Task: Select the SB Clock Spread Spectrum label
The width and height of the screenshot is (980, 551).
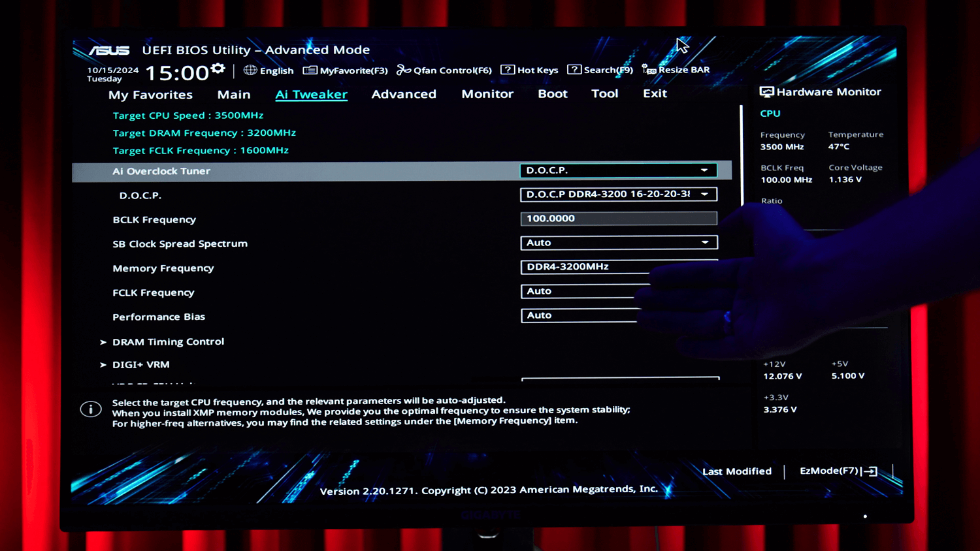Action: coord(180,244)
